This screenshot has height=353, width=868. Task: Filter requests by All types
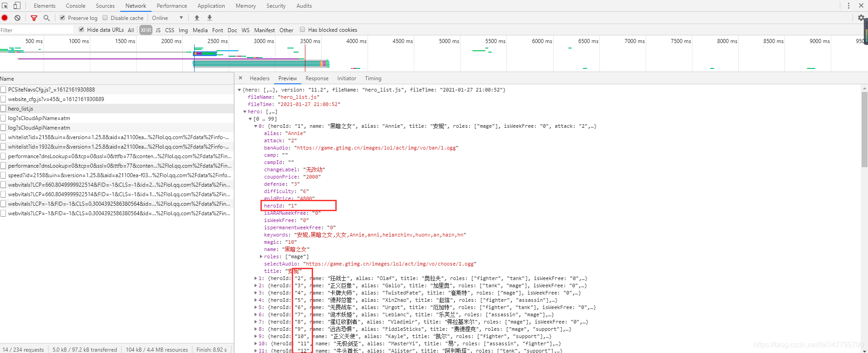click(x=131, y=30)
